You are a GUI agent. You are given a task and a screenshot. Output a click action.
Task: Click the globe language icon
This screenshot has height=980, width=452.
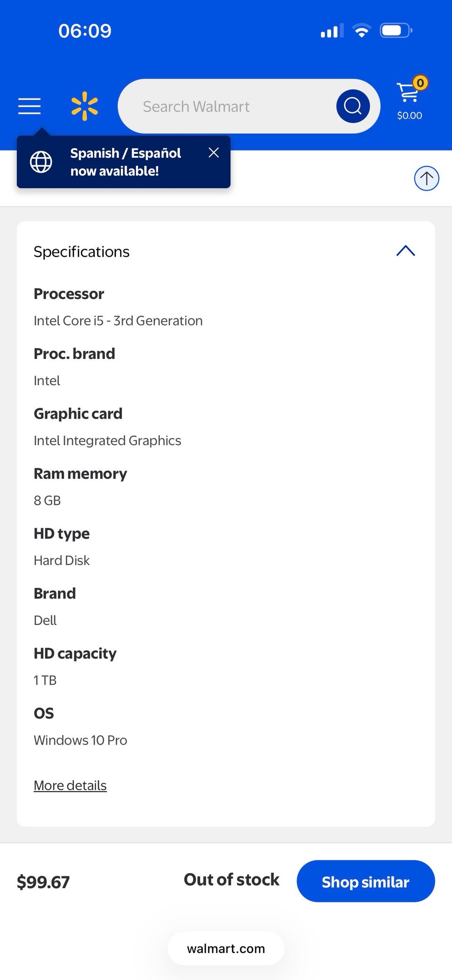41,162
